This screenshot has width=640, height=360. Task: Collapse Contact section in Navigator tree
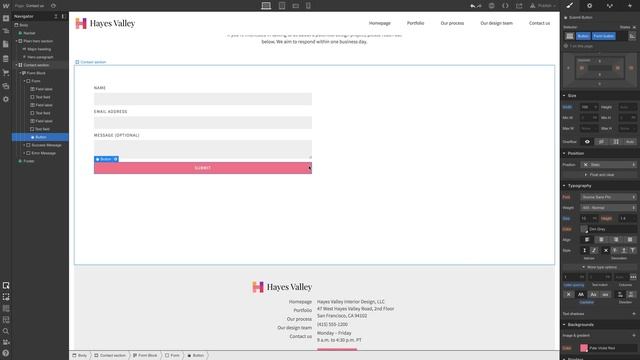click(x=16, y=65)
